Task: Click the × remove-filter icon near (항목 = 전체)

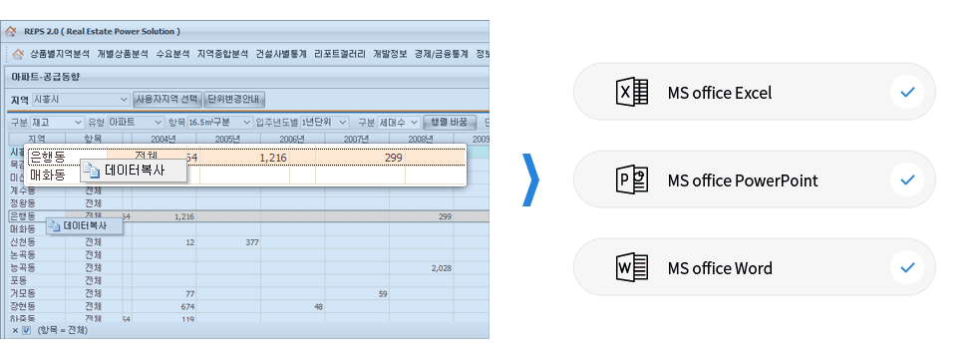Action: (x=15, y=330)
